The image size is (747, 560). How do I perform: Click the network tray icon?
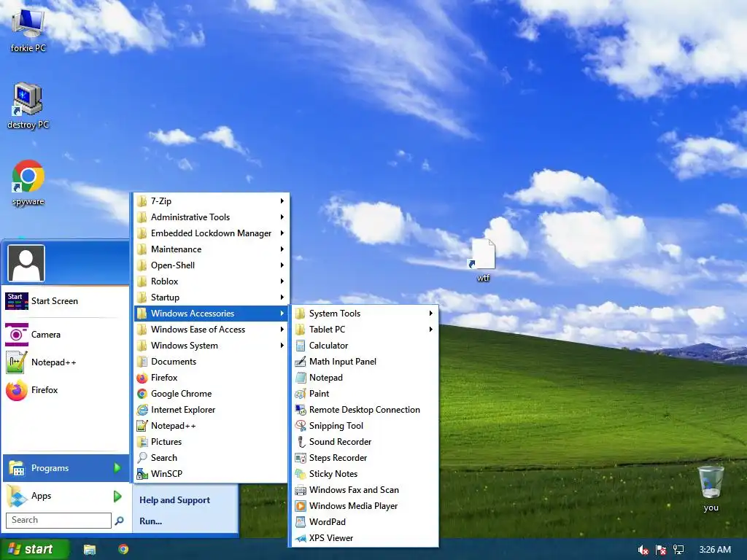(678, 550)
